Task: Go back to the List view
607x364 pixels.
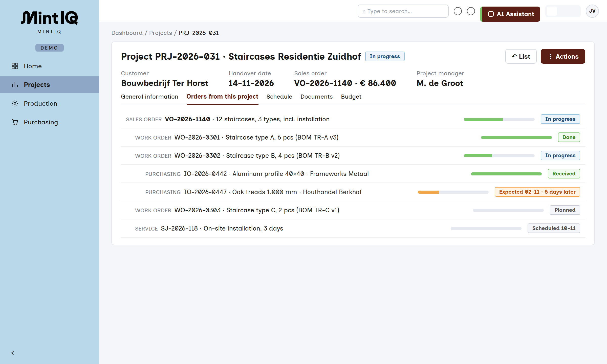Action: [521, 56]
